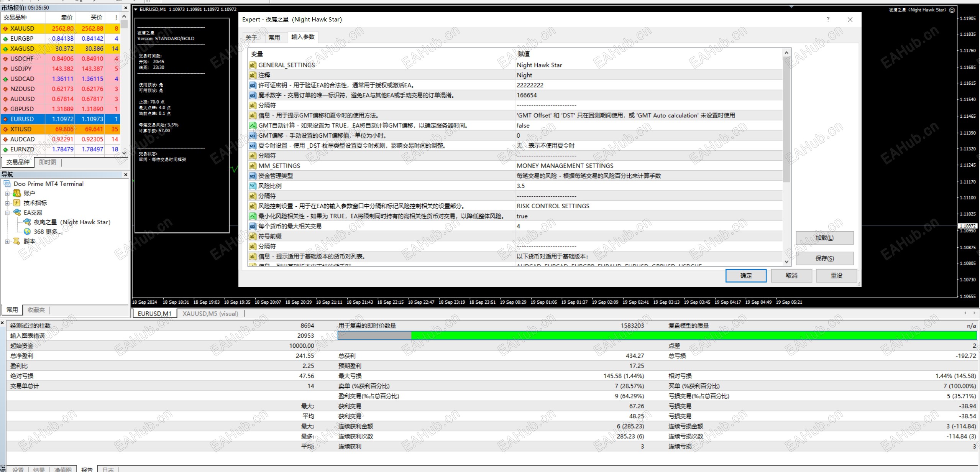
Task: Close the 市场报价 Market Watch panel
Action: (126, 8)
